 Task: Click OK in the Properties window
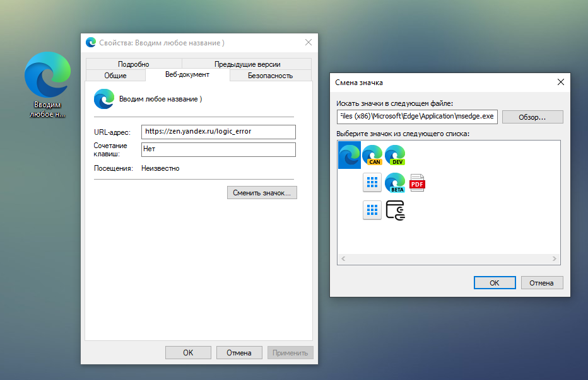pyautogui.click(x=188, y=353)
